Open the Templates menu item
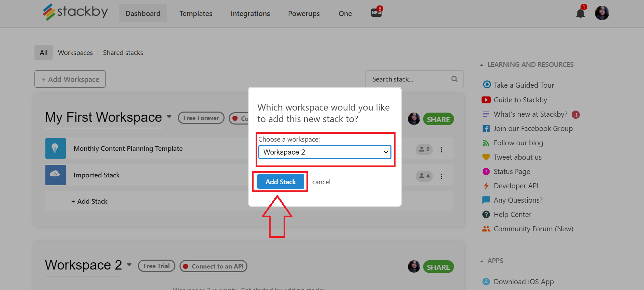Screen dimensions: 644x290 [196, 13]
